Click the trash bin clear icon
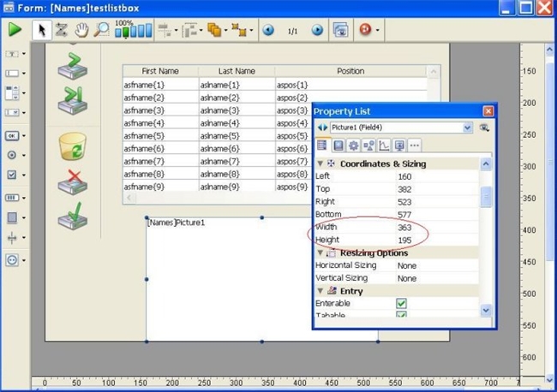This screenshot has height=392, width=557. [73, 146]
